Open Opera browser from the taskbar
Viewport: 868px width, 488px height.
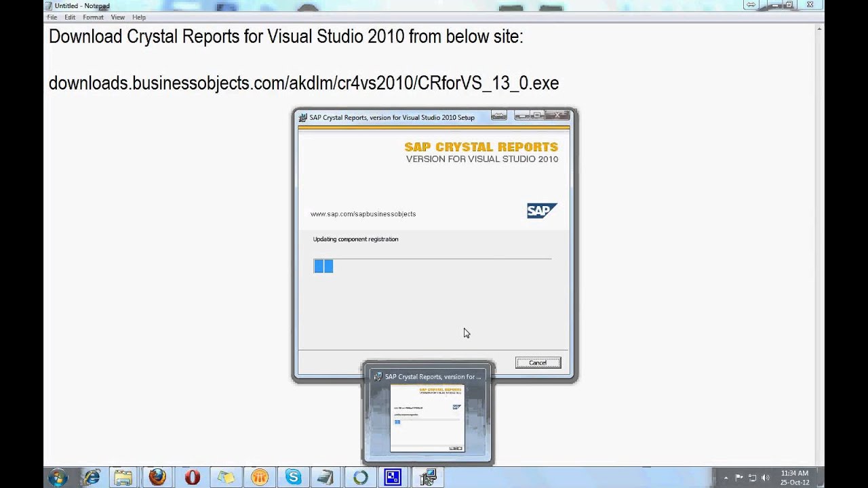tap(192, 477)
